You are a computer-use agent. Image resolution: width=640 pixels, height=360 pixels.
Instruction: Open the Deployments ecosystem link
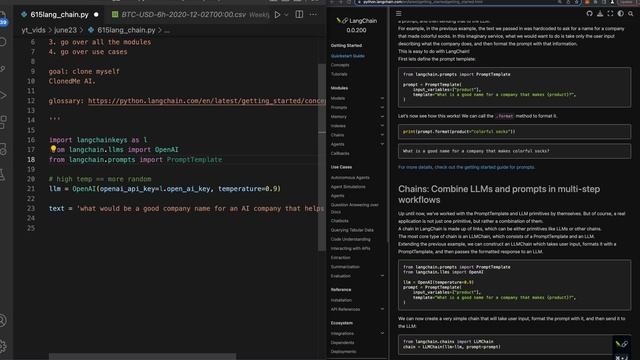[x=343, y=352]
